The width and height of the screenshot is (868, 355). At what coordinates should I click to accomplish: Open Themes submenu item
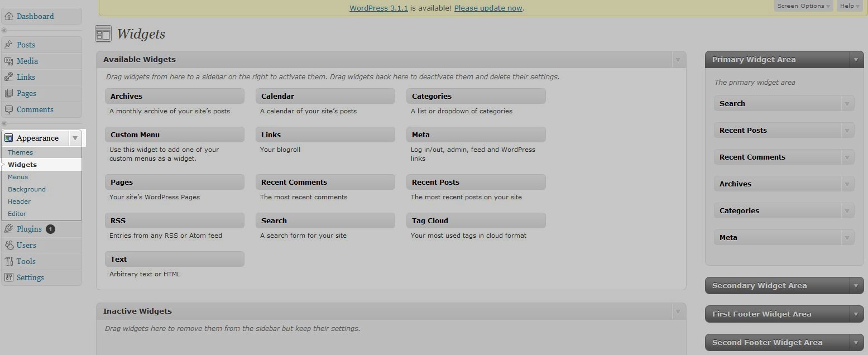click(21, 152)
